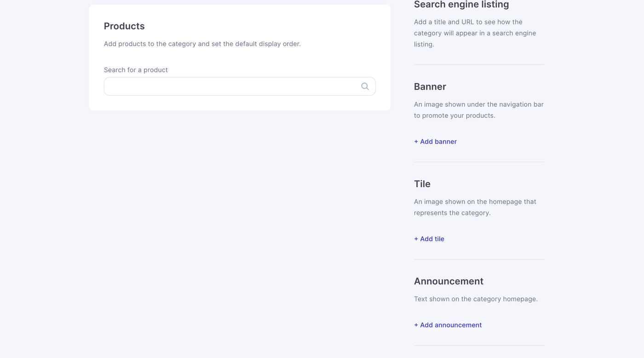Click the 'Add products to the category' description
This screenshot has height=358, width=644.
click(202, 44)
